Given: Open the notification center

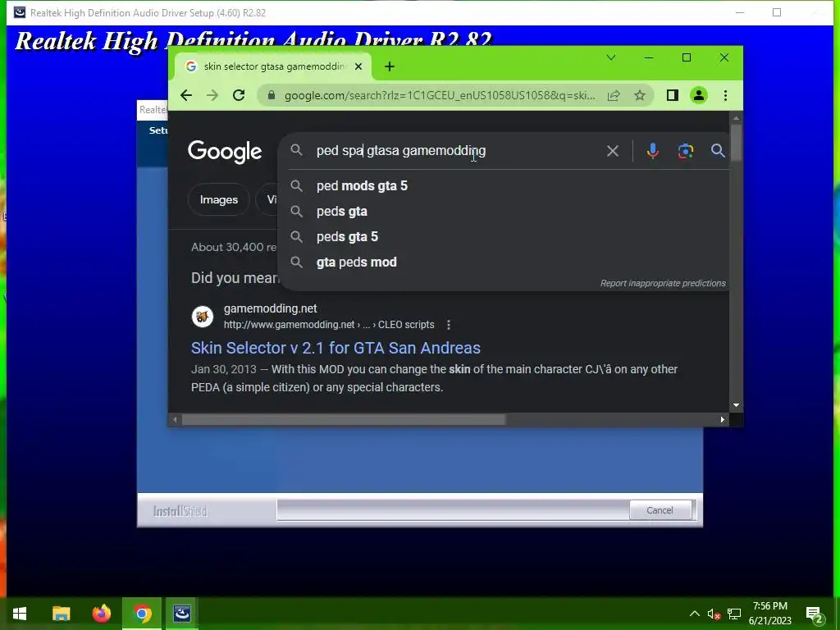Looking at the screenshot, I should [x=815, y=614].
